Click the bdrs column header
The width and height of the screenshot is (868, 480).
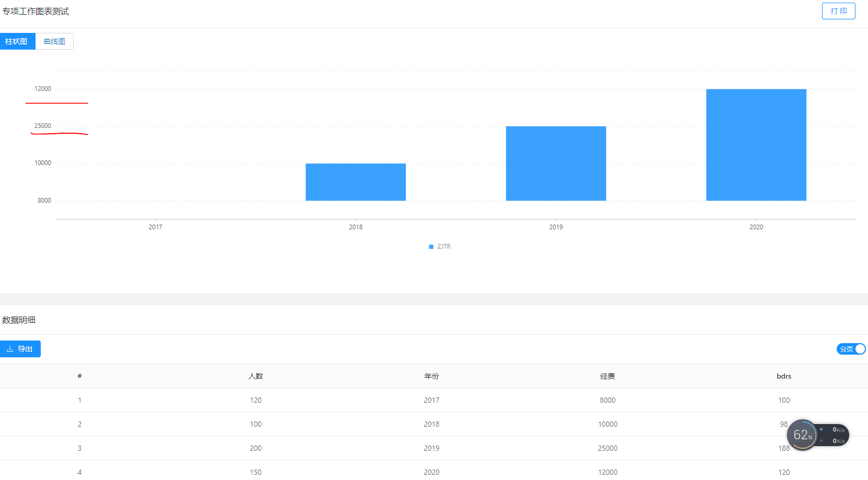click(x=783, y=376)
